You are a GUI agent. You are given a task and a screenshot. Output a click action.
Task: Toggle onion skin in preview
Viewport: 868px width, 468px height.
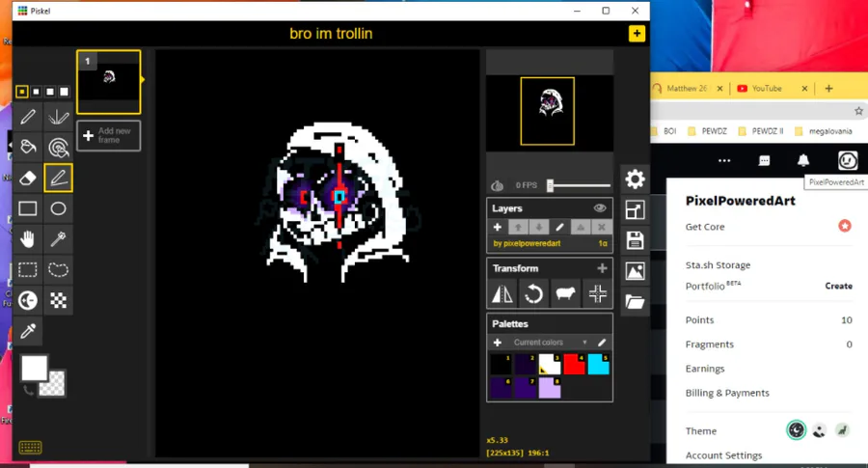click(497, 185)
